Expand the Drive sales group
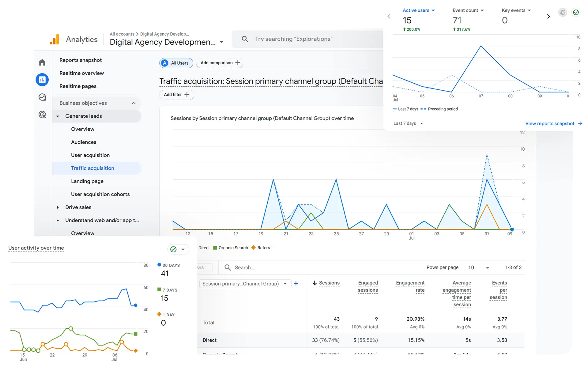This screenshot has height=381, width=588. 58,207
